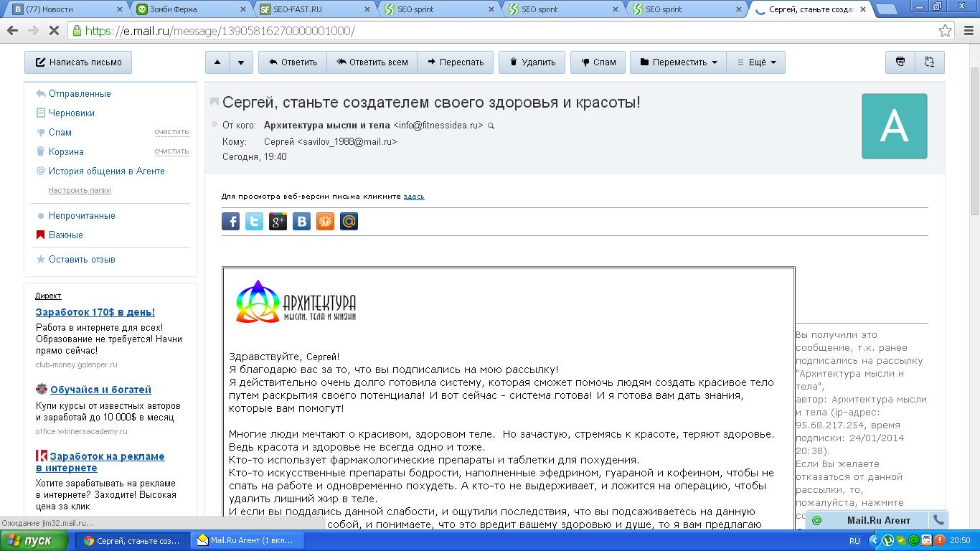Toggle the unread dot beside От кого
This screenshot has height=551, width=980.
pos(215,125)
